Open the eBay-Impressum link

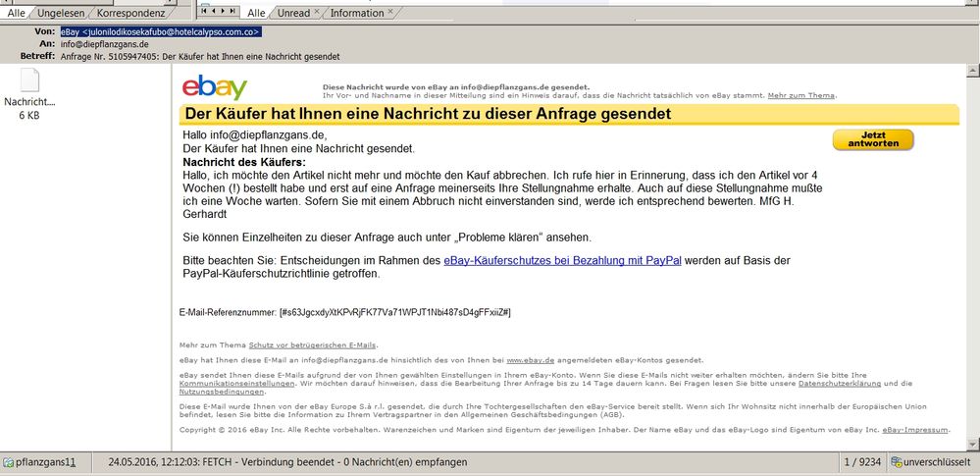point(915,430)
